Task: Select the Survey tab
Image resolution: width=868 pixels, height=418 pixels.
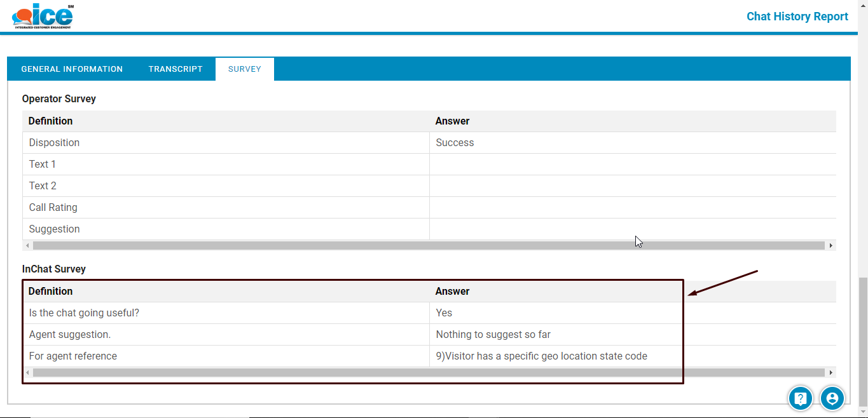Action: (x=245, y=69)
